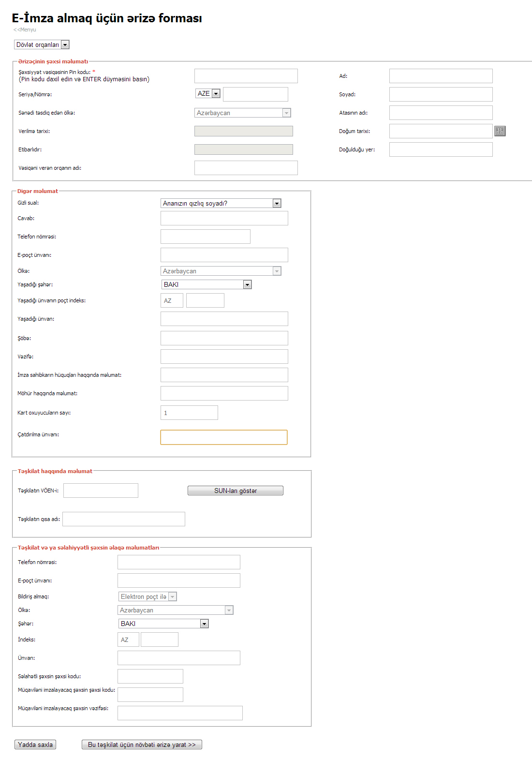The image size is (532, 774).
Task: Click the Yadda saxla save button
Action: point(35,744)
